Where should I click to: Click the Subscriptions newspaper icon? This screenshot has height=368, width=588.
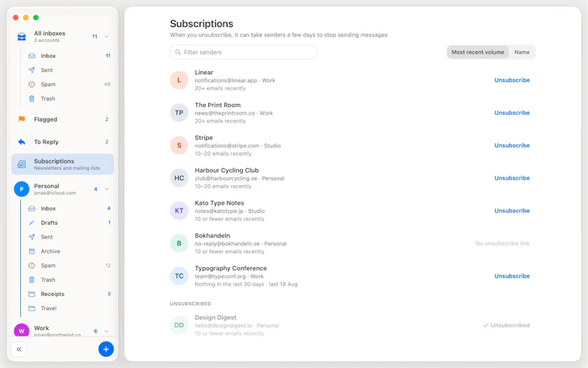[22, 164]
